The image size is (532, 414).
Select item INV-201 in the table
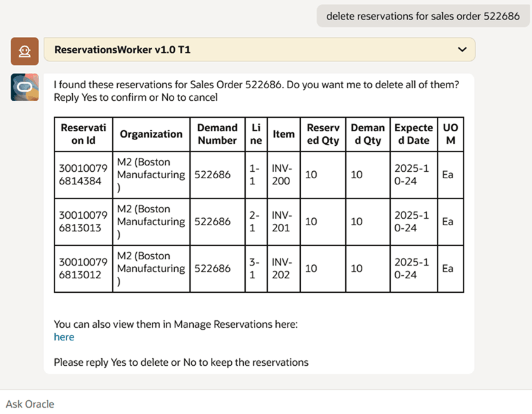click(283, 221)
